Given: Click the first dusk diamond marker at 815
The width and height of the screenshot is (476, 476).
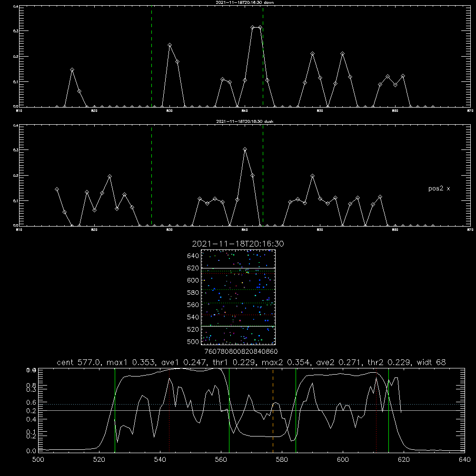Looking at the screenshot, I should (57, 189).
